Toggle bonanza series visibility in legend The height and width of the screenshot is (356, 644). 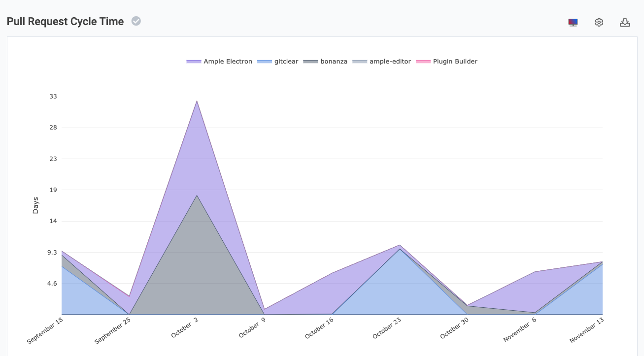coord(334,62)
